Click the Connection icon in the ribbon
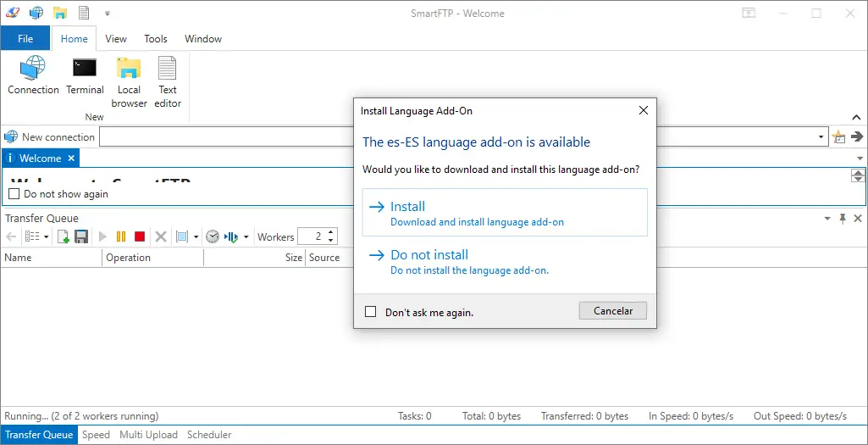The width and height of the screenshot is (868, 445). [33, 75]
